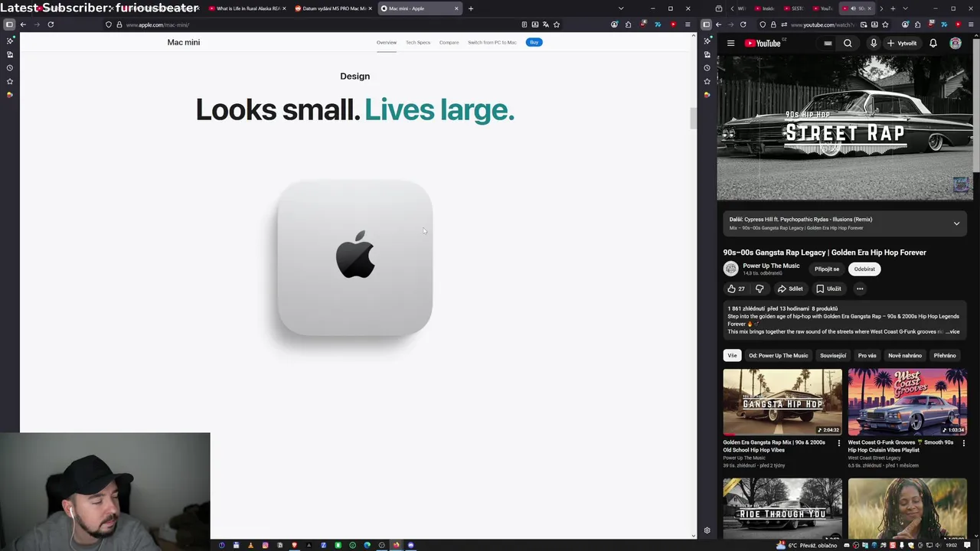
Task: Open YouTube notifications bell
Action: click(933, 44)
